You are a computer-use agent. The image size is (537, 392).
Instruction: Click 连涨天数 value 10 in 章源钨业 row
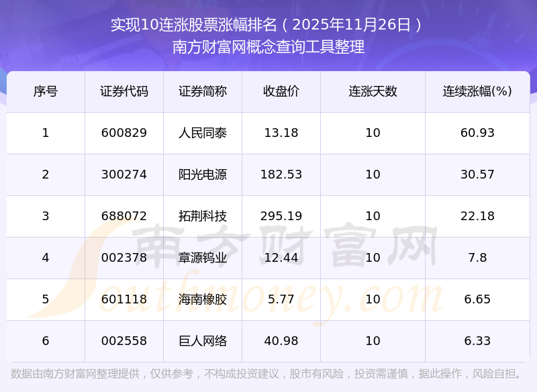[373, 258]
